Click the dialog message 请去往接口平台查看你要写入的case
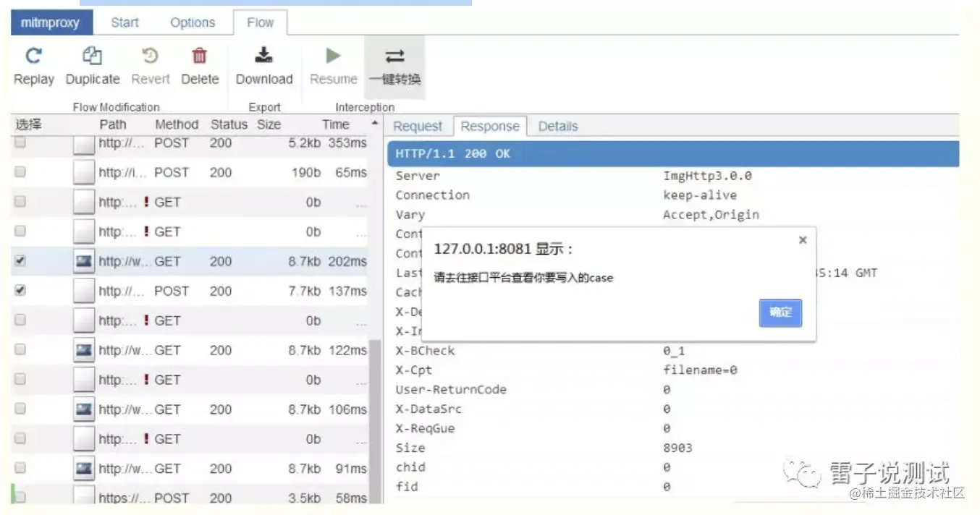The height and width of the screenshot is (515, 980). [x=523, y=278]
